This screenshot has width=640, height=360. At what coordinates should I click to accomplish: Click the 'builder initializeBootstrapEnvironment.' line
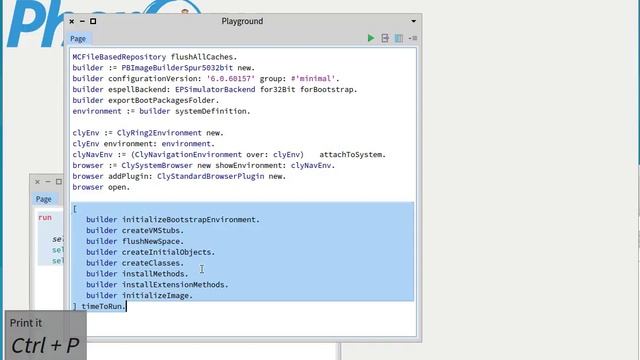(x=173, y=220)
